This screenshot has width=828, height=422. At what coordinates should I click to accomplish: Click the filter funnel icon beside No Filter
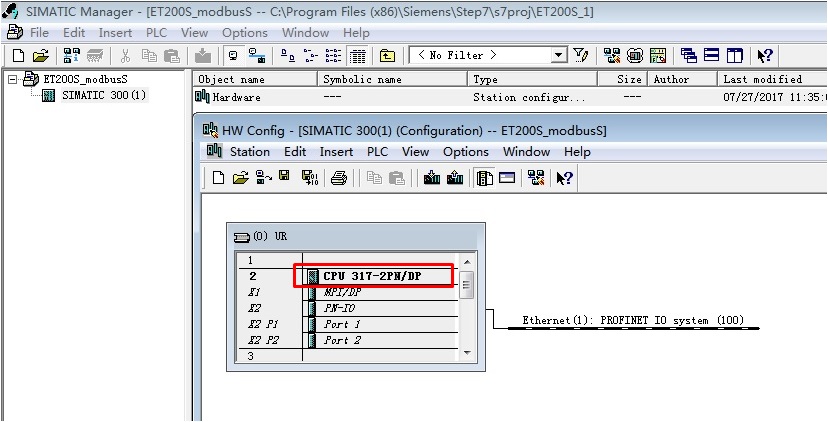581,56
